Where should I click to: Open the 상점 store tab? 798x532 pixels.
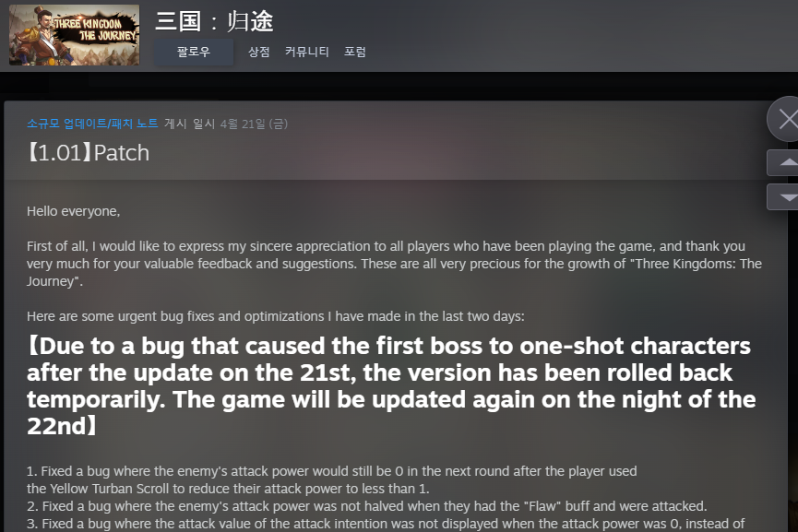[258, 52]
